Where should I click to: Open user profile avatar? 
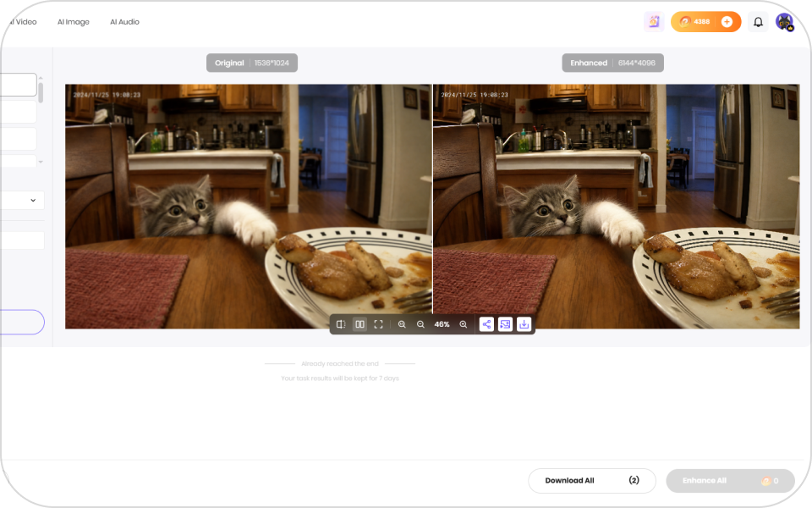pos(785,22)
